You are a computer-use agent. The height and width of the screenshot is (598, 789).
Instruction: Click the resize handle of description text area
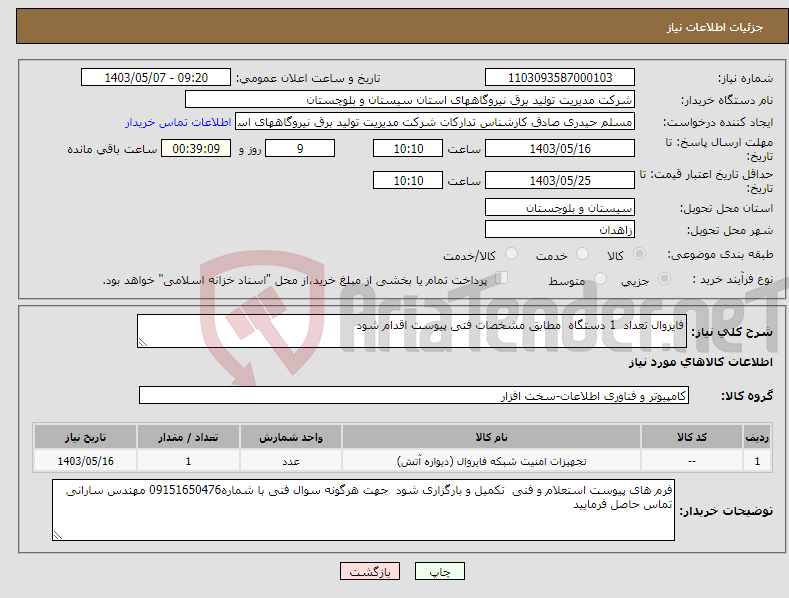(143, 342)
